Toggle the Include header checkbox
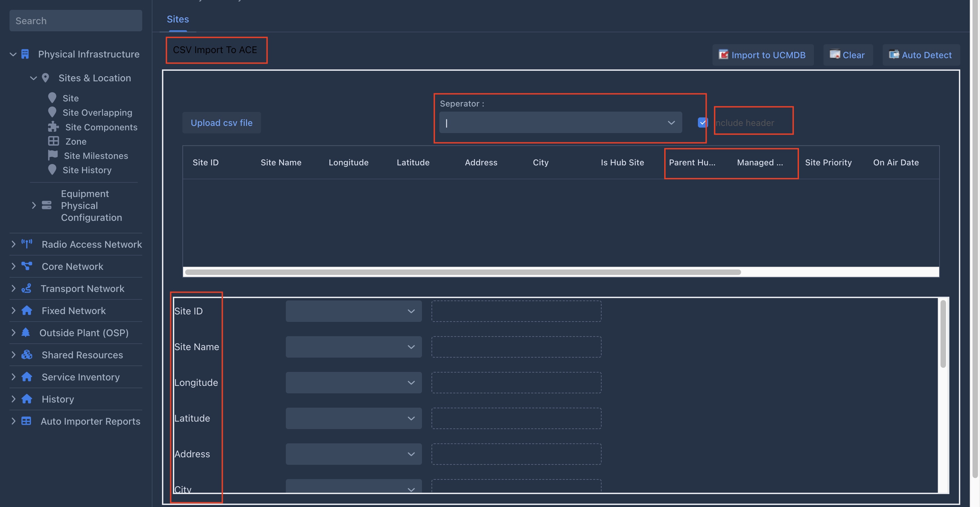Screen dimensions: 980x507 click(x=702, y=122)
